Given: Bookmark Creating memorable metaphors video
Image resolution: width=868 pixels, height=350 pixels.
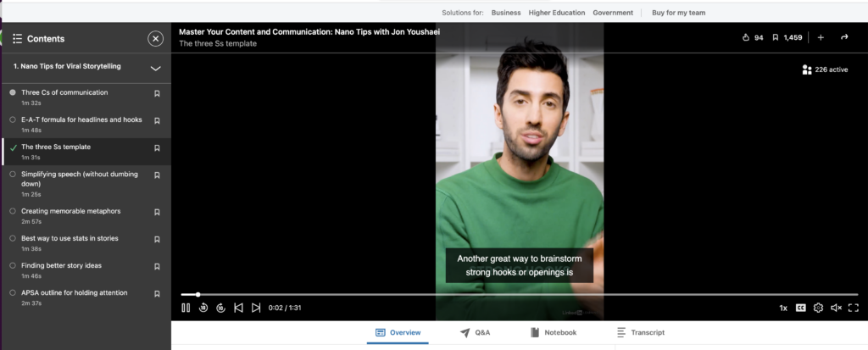Looking at the screenshot, I should click(157, 212).
